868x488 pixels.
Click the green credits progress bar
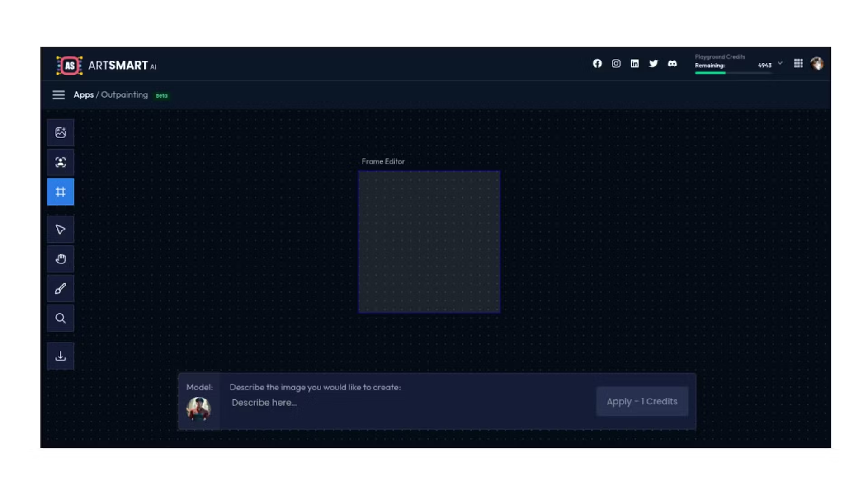point(710,72)
